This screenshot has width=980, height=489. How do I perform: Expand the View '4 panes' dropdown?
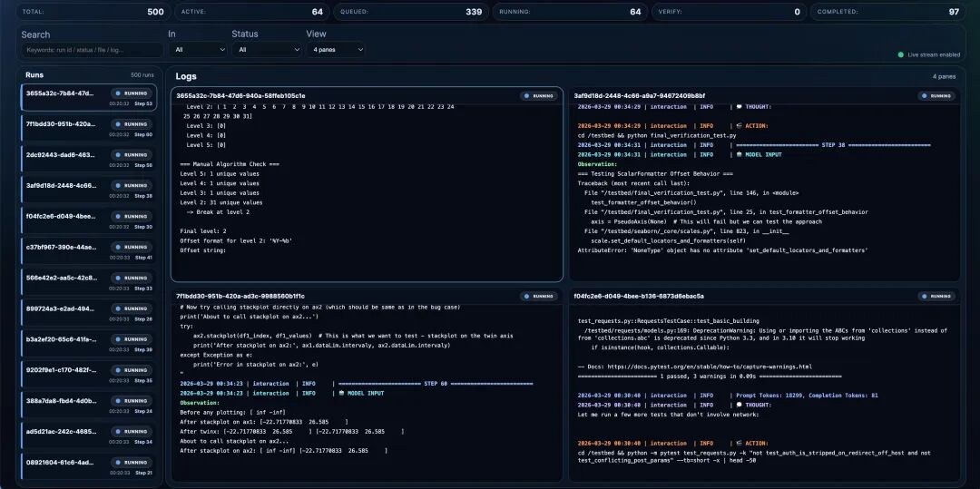pyautogui.click(x=336, y=49)
